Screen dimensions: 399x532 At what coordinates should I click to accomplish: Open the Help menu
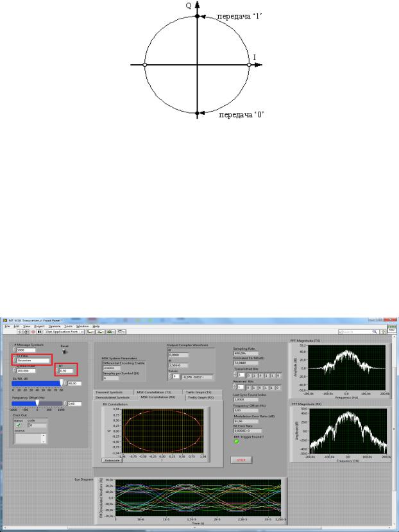coord(96,326)
